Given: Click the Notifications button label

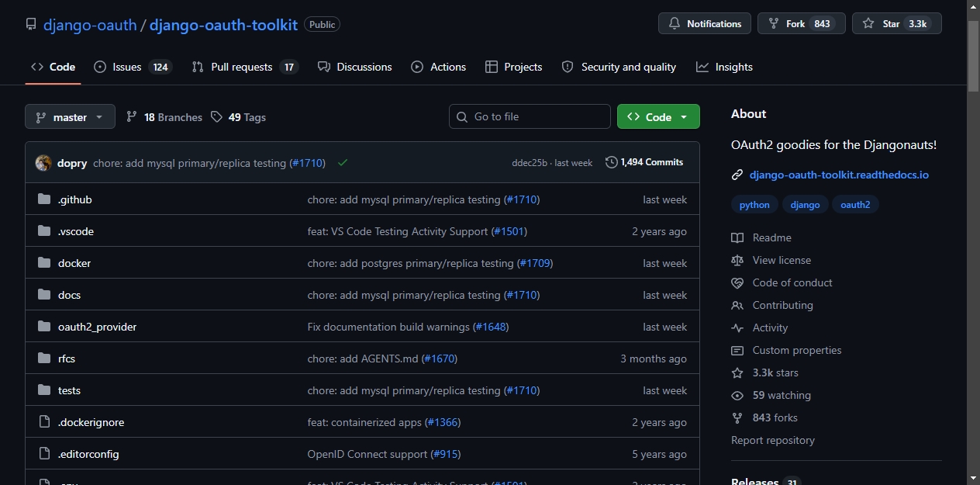Looking at the screenshot, I should coord(714,24).
